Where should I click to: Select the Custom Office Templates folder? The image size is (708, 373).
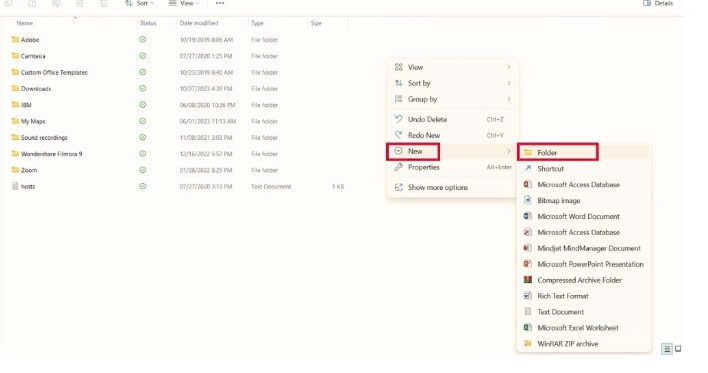pos(54,72)
